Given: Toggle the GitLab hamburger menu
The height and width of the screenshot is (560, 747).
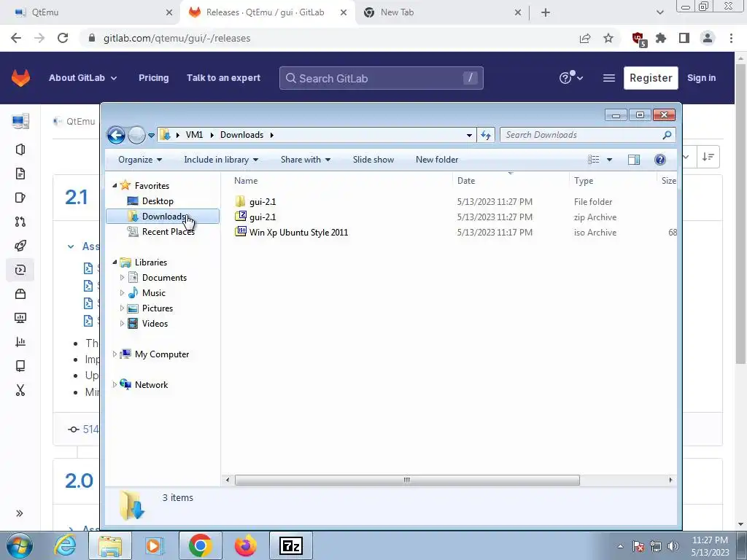Looking at the screenshot, I should click(609, 78).
